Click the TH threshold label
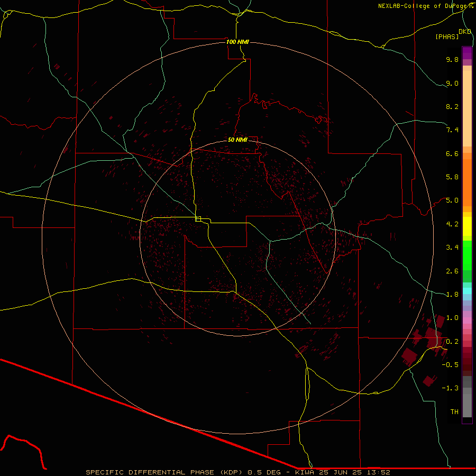Screen dimensions: 476x476 [454, 412]
